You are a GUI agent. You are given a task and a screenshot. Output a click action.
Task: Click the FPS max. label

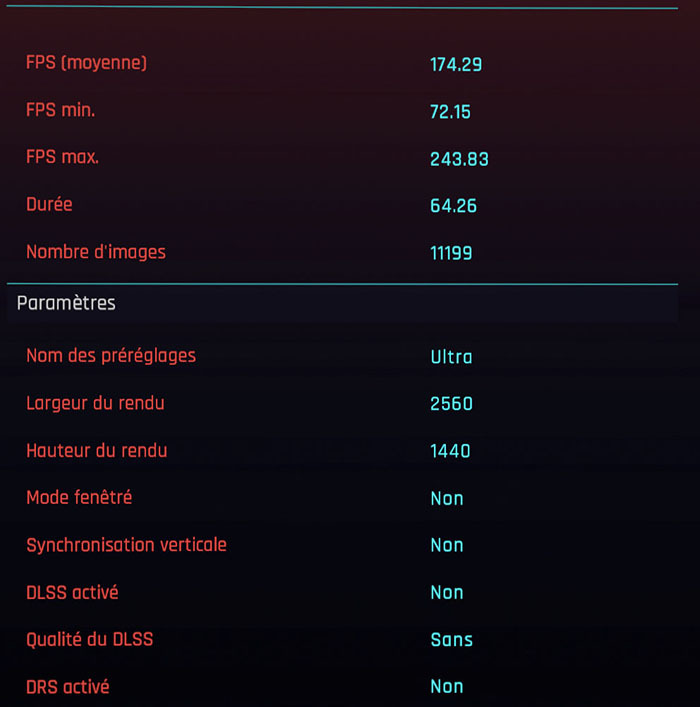click(x=62, y=157)
